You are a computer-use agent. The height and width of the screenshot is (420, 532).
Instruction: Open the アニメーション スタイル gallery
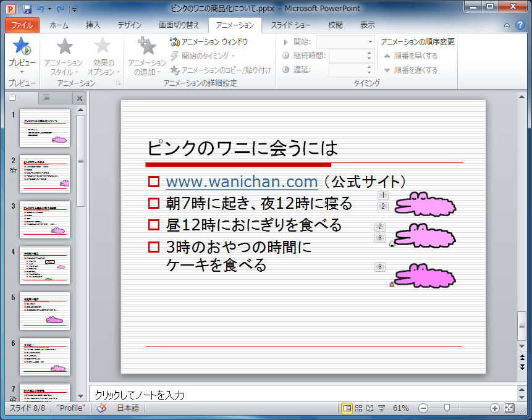(x=64, y=56)
